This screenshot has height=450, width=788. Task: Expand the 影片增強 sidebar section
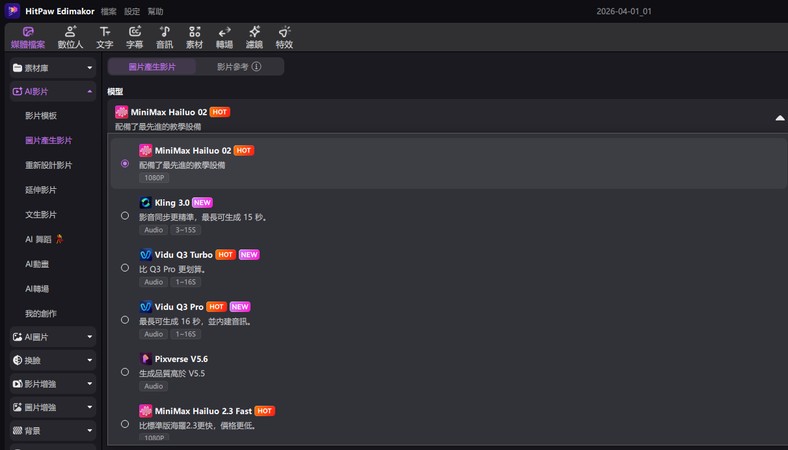(52, 384)
